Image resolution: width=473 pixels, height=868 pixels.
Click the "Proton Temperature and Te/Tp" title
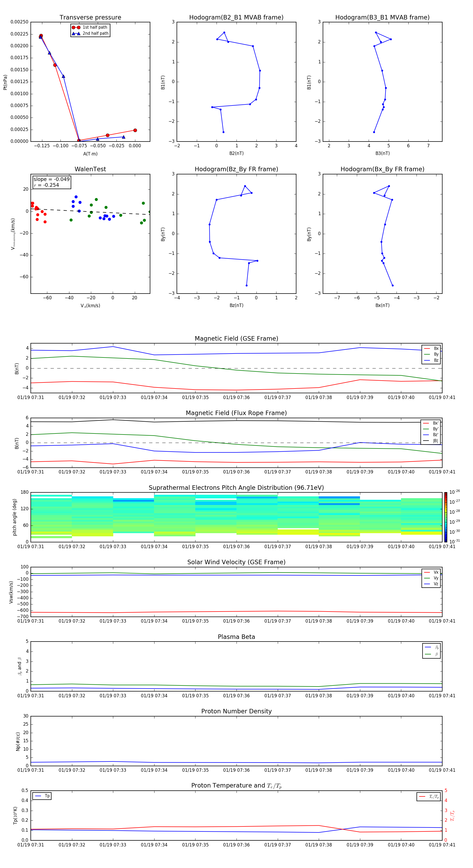pos(236,786)
